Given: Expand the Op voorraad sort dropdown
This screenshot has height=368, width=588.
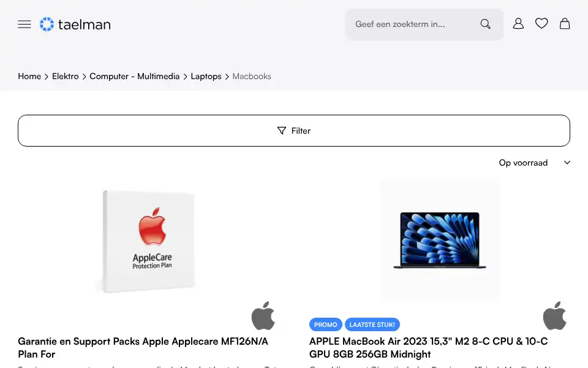Looking at the screenshot, I should click(x=534, y=163).
